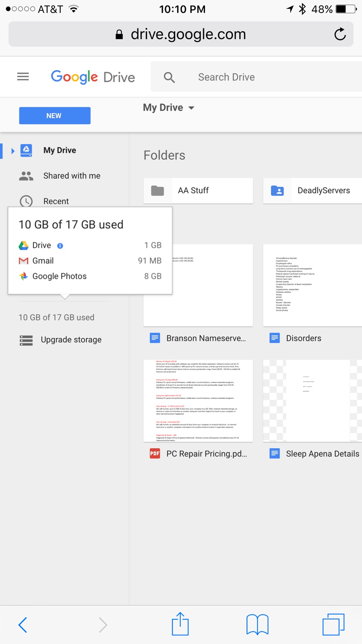Open Upgrade storage link
Viewport: 362px width, 644px height.
tap(71, 340)
